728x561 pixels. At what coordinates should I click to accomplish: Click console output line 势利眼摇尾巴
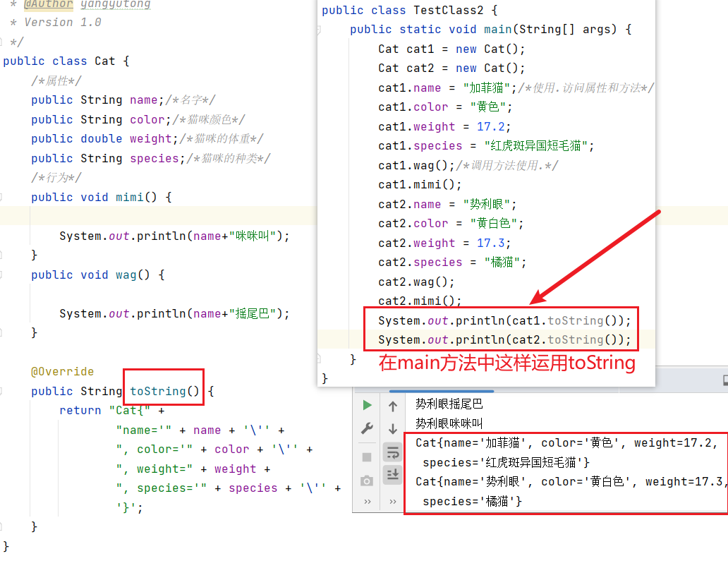449,404
